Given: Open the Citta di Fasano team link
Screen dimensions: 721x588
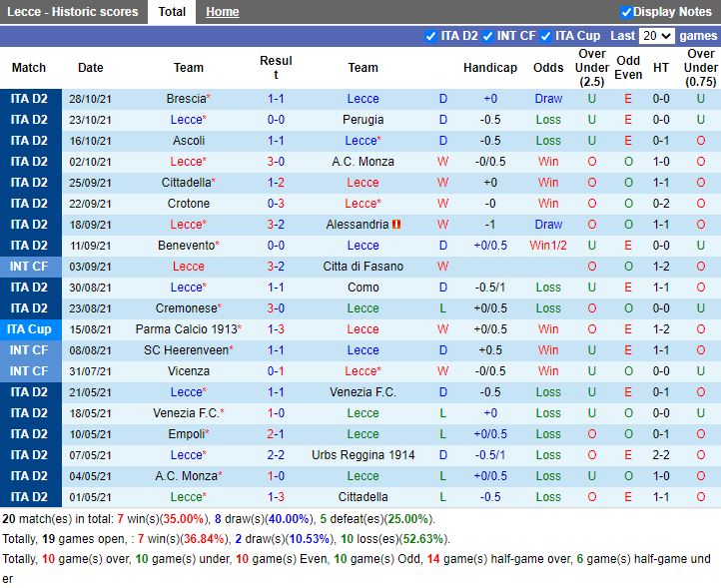Looking at the screenshot, I should pyautogui.click(x=362, y=267).
